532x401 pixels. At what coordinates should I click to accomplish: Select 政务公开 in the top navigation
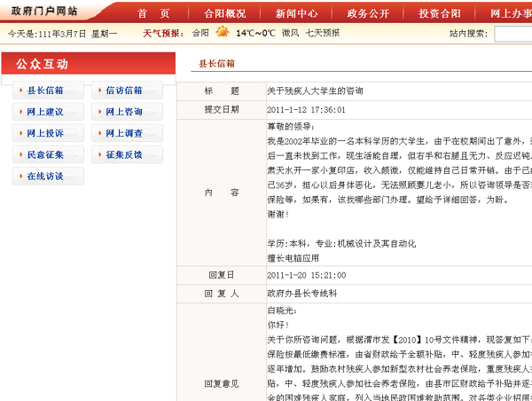368,13
